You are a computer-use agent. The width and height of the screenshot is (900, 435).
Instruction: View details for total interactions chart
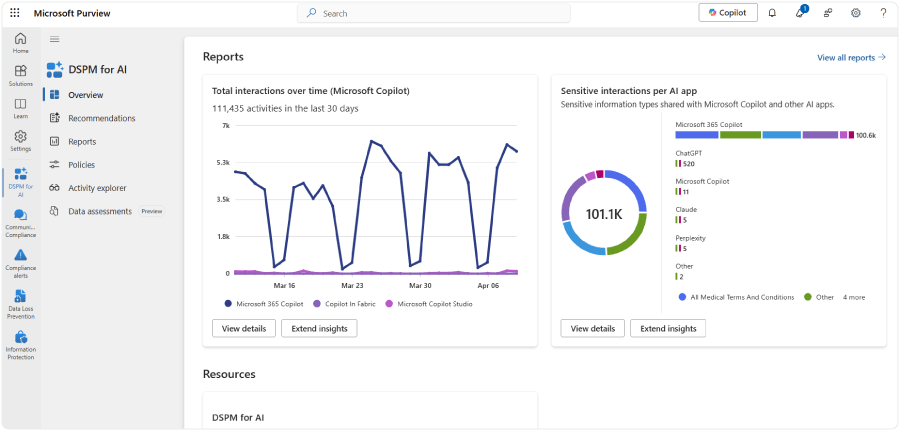(244, 328)
